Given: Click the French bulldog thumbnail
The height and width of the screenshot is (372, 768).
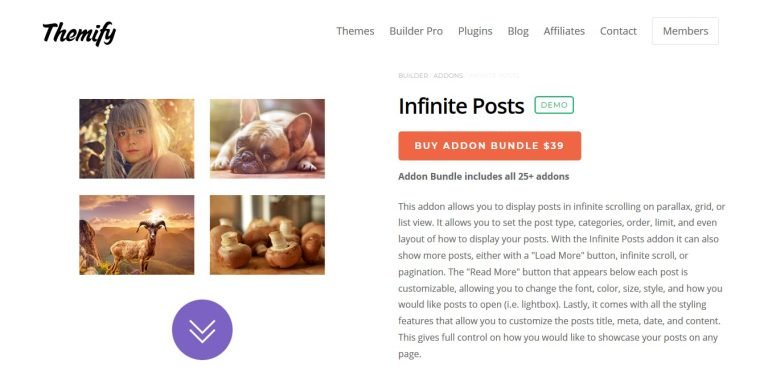Looking at the screenshot, I should (267, 139).
